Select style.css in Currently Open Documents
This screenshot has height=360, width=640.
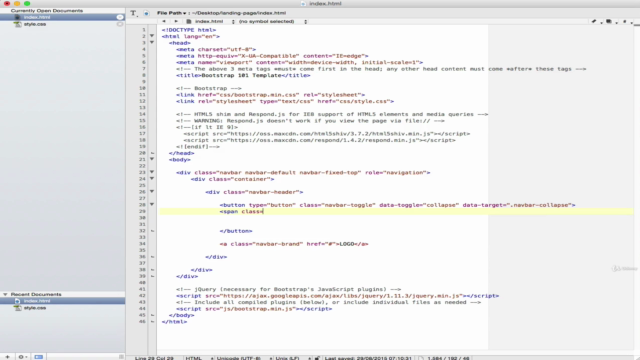[62, 24]
